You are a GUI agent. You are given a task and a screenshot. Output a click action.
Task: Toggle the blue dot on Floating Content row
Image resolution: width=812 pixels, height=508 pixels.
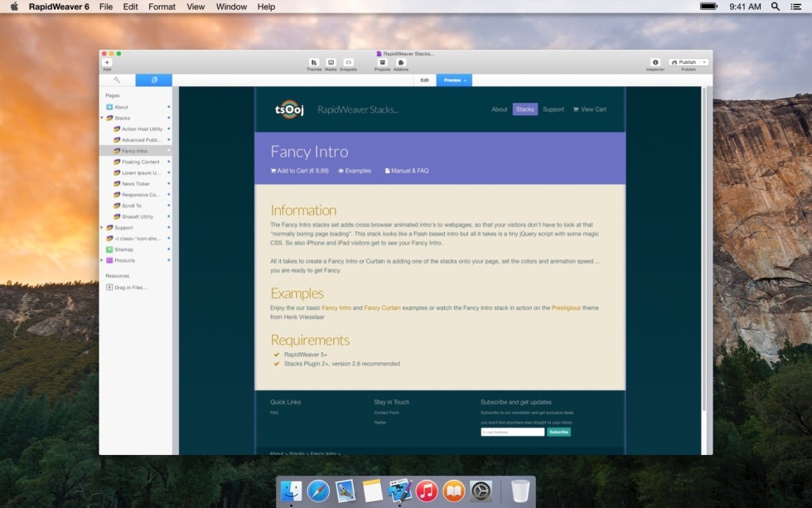pos(169,162)
